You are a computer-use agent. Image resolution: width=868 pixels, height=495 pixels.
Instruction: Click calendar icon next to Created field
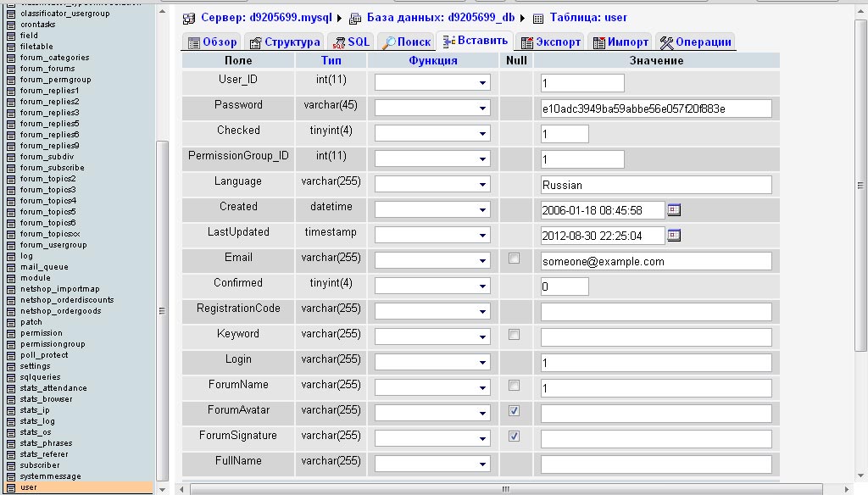[x=674, y=210]
